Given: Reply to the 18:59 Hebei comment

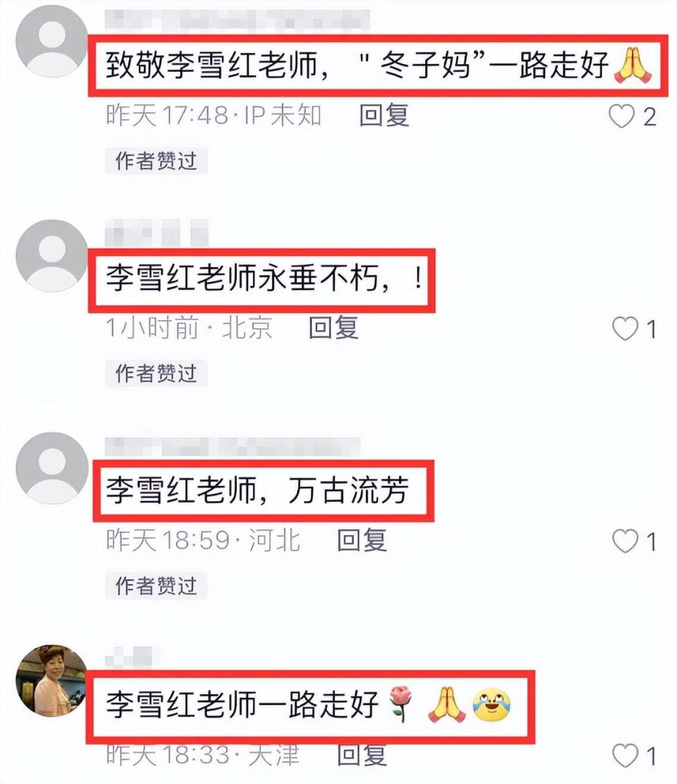Looking at the screenshot, I should point(362,541).
